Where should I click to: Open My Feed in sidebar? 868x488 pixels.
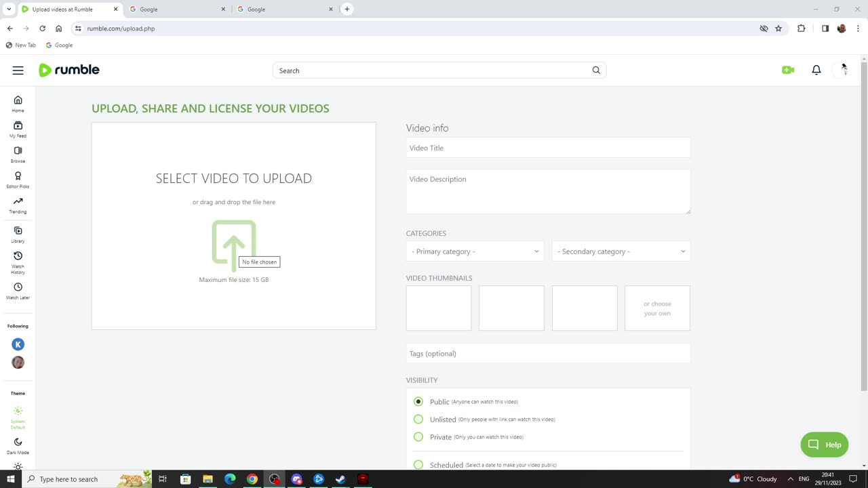[x=18, y=129]
